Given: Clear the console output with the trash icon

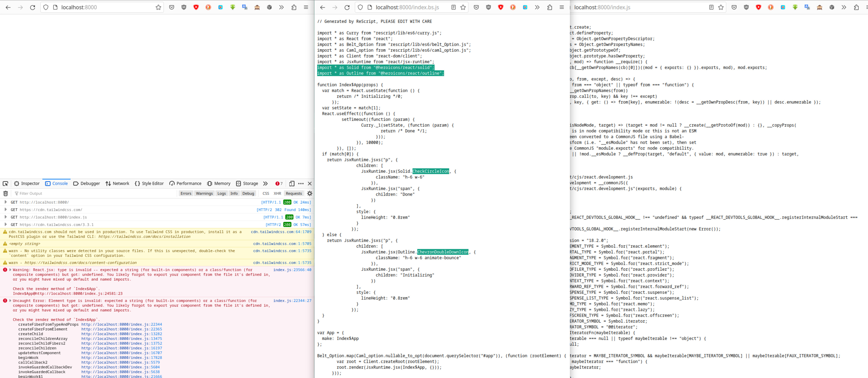Looking at the screenshot, I should (5, 193).
